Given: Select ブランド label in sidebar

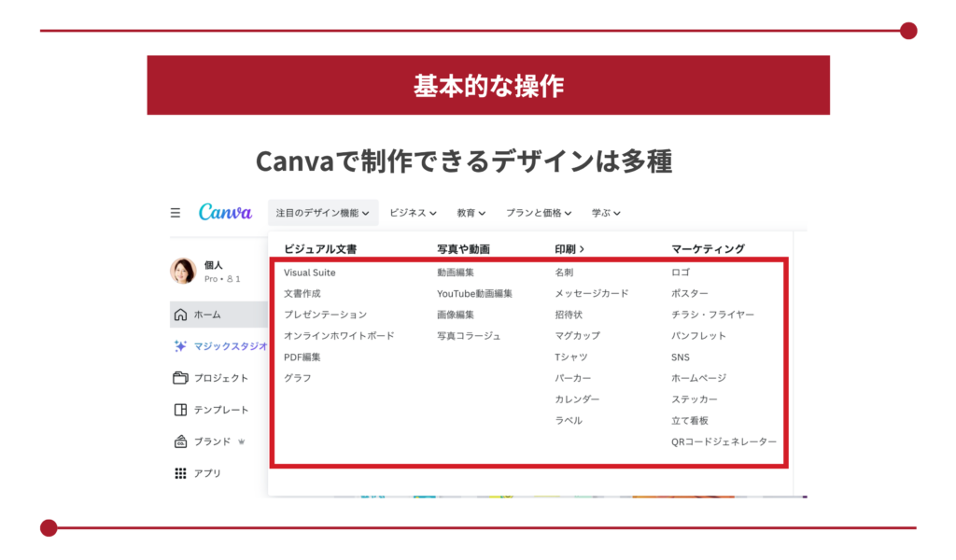Looking at the screenshot, I should [x=212, y=441].
